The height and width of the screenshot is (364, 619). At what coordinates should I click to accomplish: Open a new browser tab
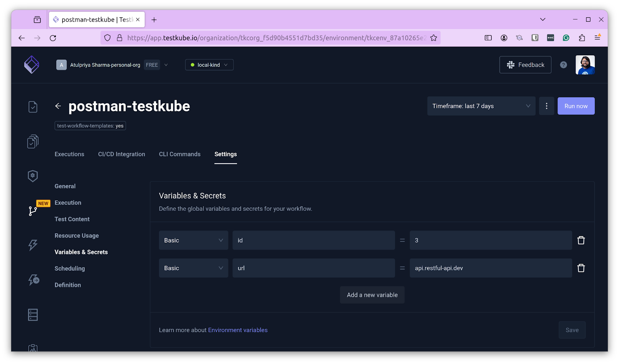(154, 20)
